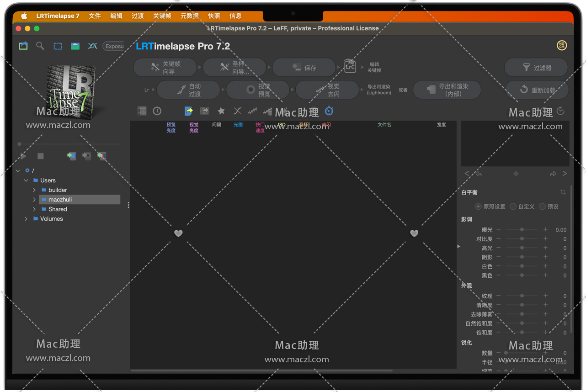Click the blue stopwatch icon

[329, 111]
